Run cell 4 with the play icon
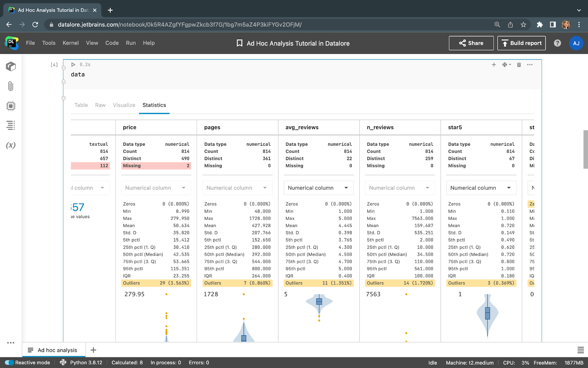The height and width of the screenshot is (368, 588). [x=73, y=64]
